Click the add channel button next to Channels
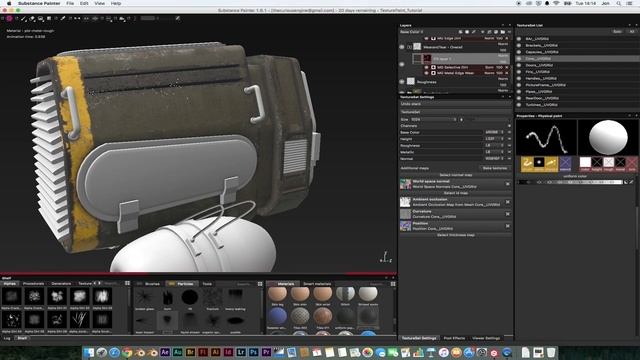 click(x=509, y=126)
